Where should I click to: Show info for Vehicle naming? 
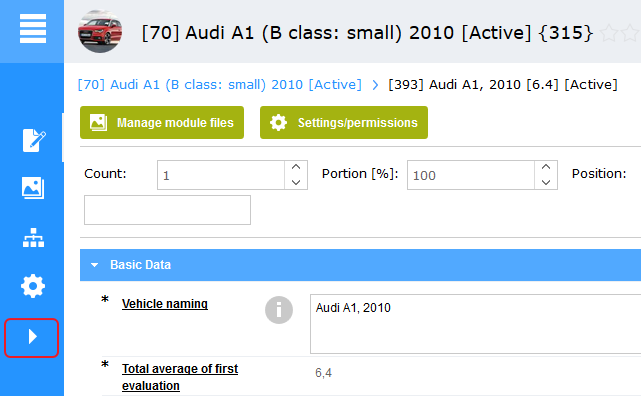coord(279,310)
